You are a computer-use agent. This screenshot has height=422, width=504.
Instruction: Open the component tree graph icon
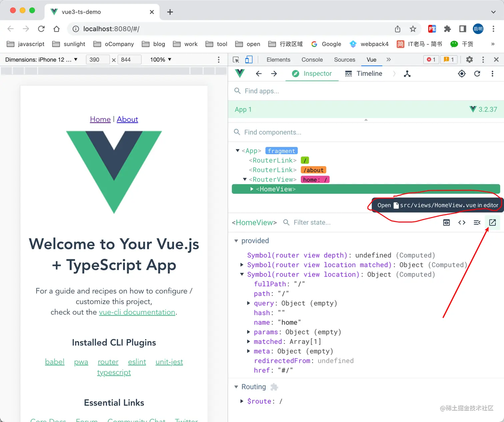pyautogui.click(x=407, y=74)
